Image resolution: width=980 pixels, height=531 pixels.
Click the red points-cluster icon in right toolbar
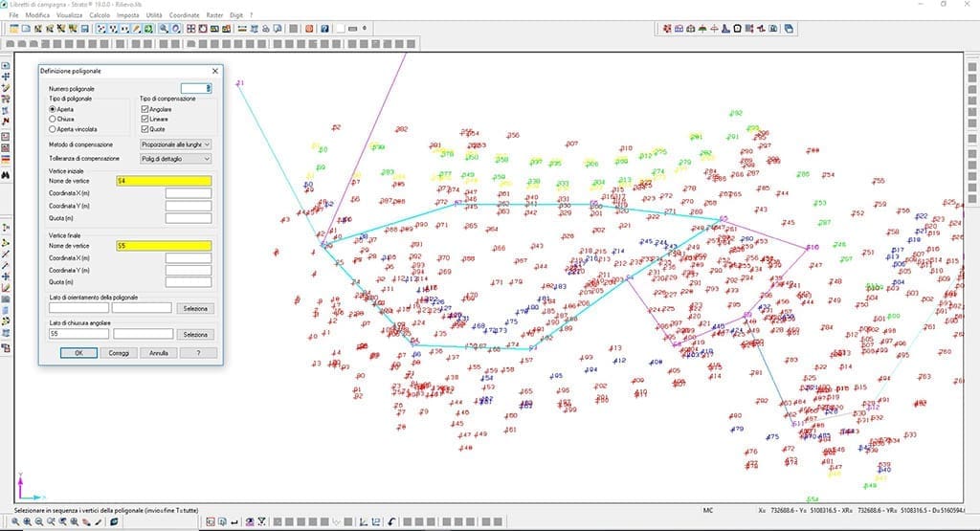(667, 29)
